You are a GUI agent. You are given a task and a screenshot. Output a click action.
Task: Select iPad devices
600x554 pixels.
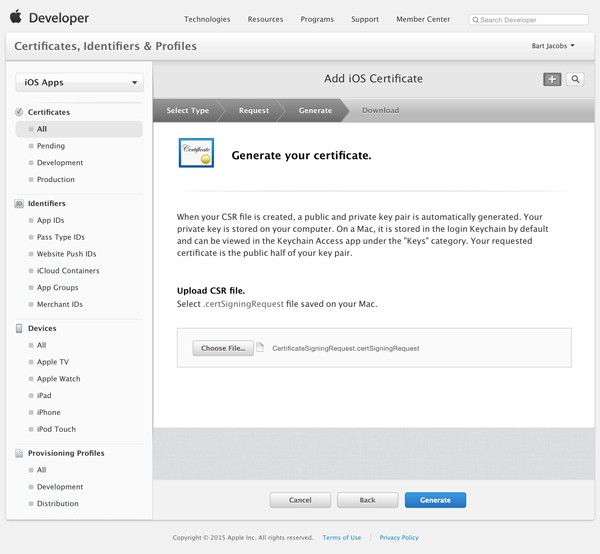[x=44, y=396]
